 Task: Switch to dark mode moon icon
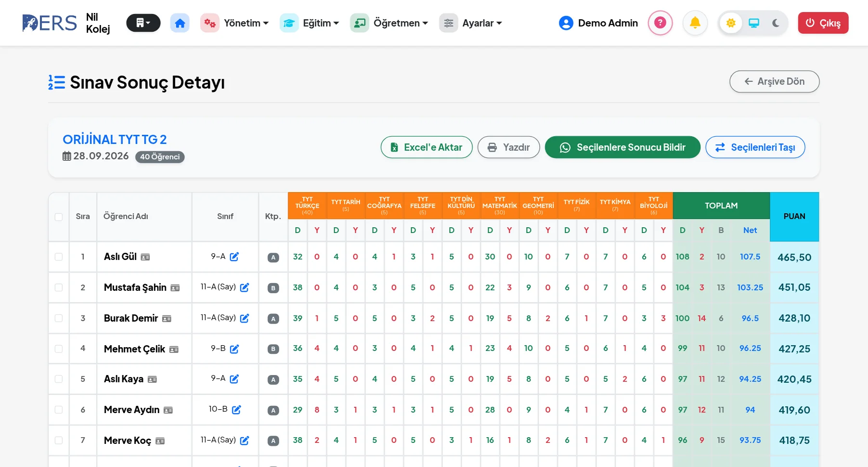coord(776,23)
